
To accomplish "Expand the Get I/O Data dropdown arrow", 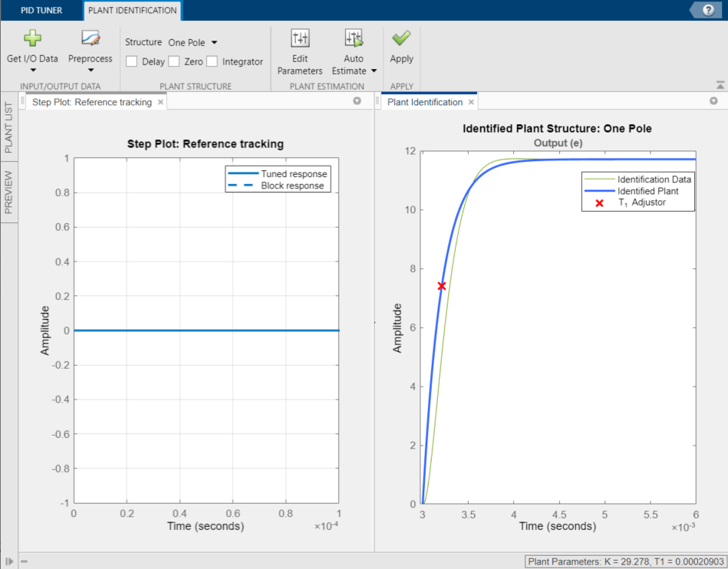I will 32,71.
